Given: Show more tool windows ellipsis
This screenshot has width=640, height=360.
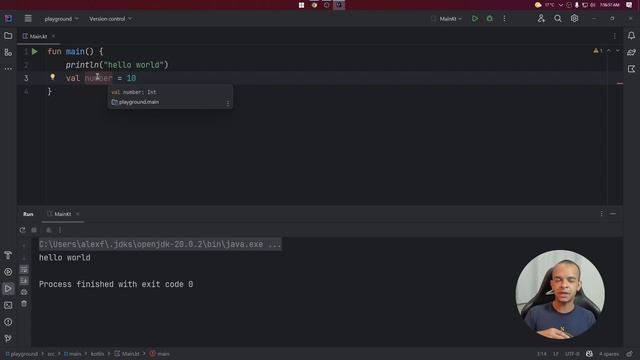Looking at the screenshot, I should pos(8,69).
